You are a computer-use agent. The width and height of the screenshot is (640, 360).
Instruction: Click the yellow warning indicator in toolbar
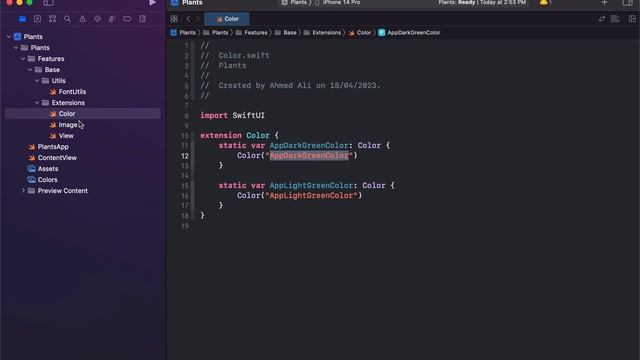(x=544, y=2)
